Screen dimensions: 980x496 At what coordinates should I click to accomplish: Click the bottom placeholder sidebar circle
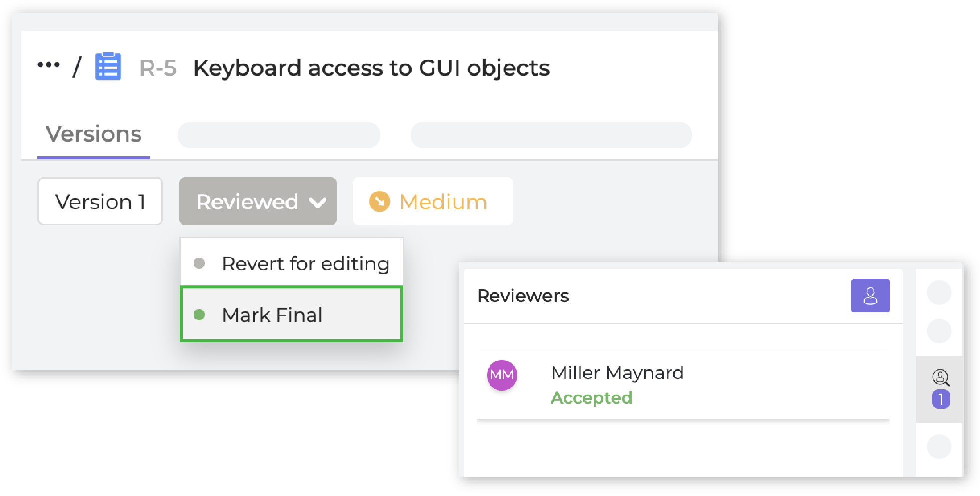pos(939,446)
